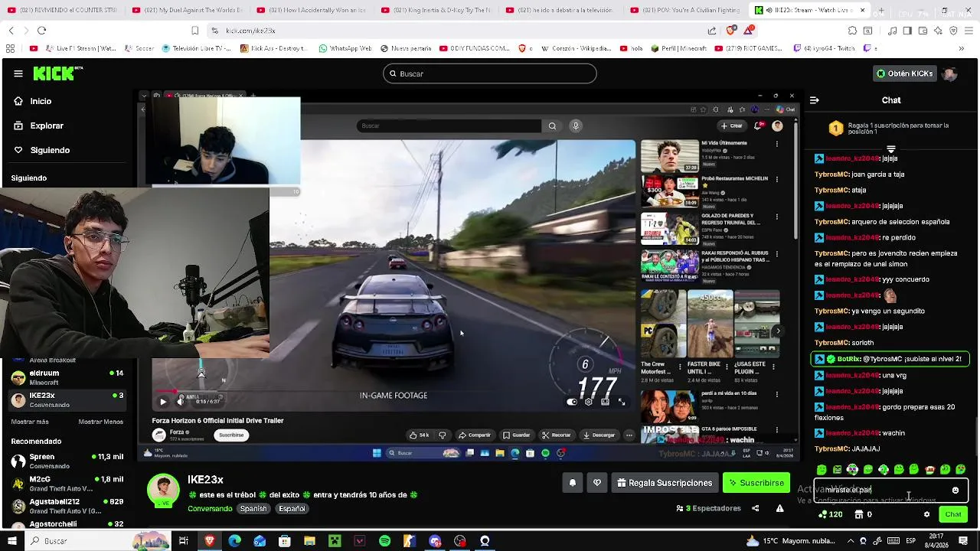Image resolution: width=980 pixels, height=551 pixels.
Task: Click the ESP language indicator in system tray
Action: (x=911, y=541)
